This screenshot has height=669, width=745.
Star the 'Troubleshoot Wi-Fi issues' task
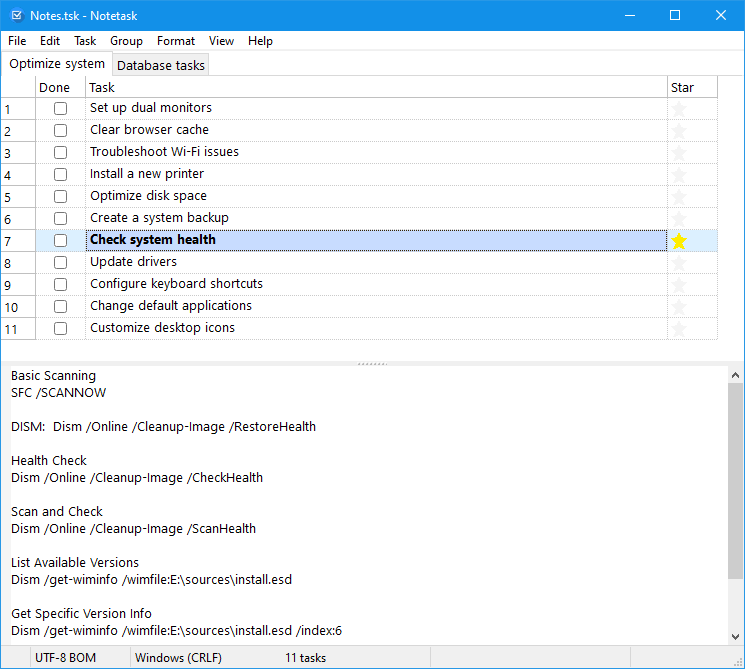pos(679,153)
